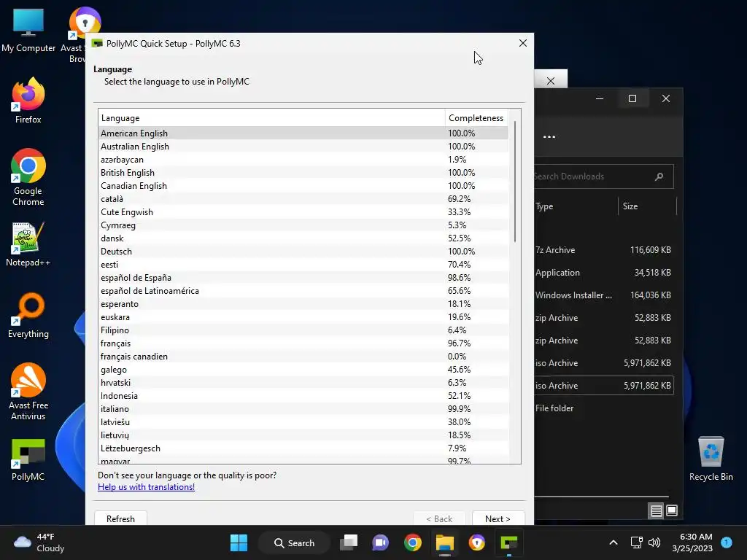Open See more (…) menu in File Explorer

tap(549, 136)
